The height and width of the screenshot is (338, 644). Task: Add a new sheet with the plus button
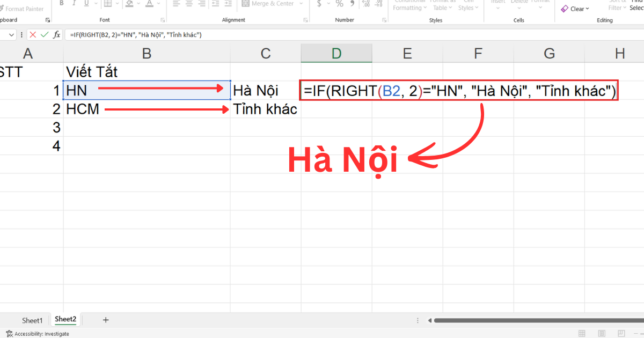[x=106, y=320]
